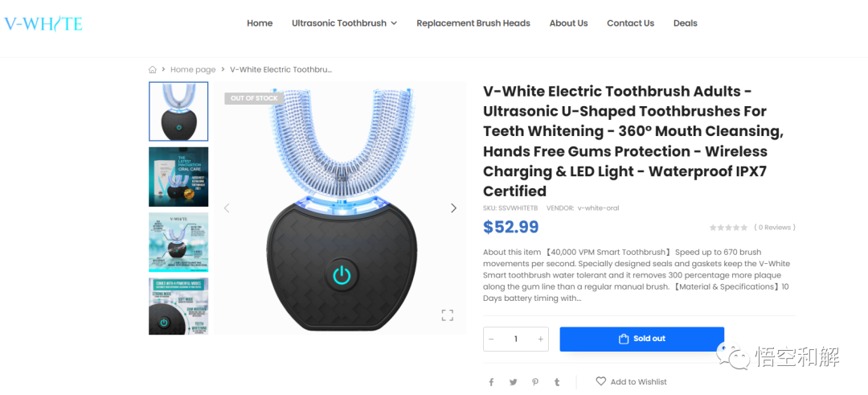Open fullscreen view of product image
The width and height of the screenshot is (868, 395).
[448, 315]
